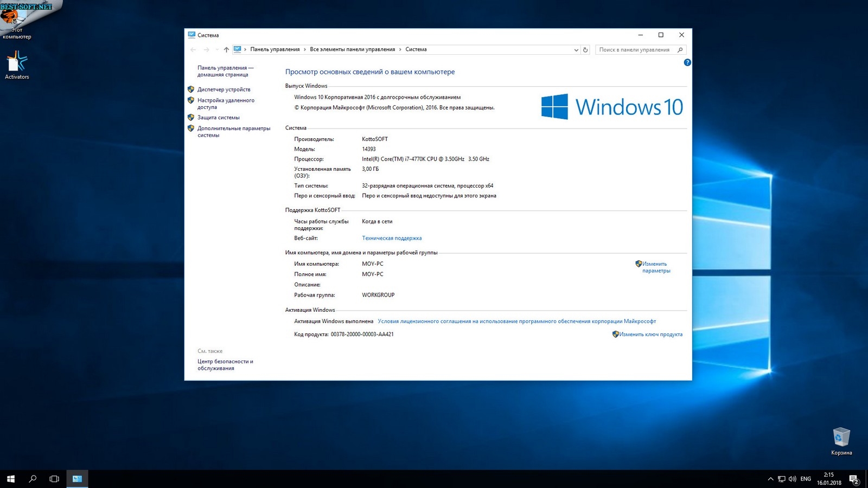Image resolution: width=868 pixels, height=488 pixels.
Task: Open the Activators desktop shortcut
Action: [x=17, y=66]
